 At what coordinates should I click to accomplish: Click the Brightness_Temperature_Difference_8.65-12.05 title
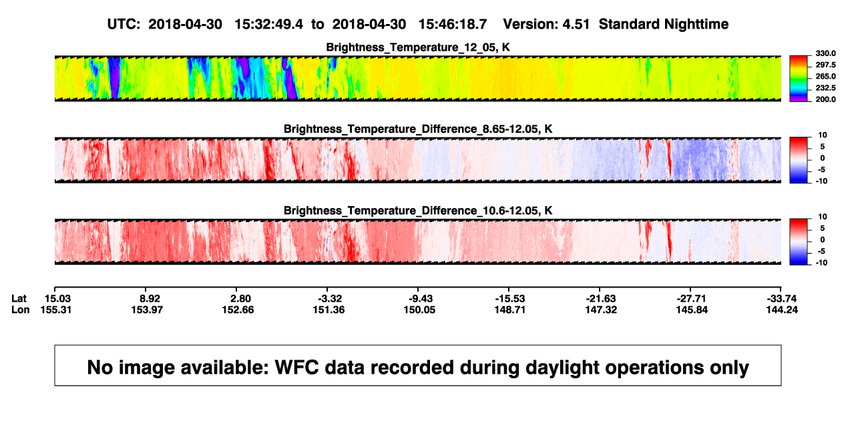[x=418, y=129]
